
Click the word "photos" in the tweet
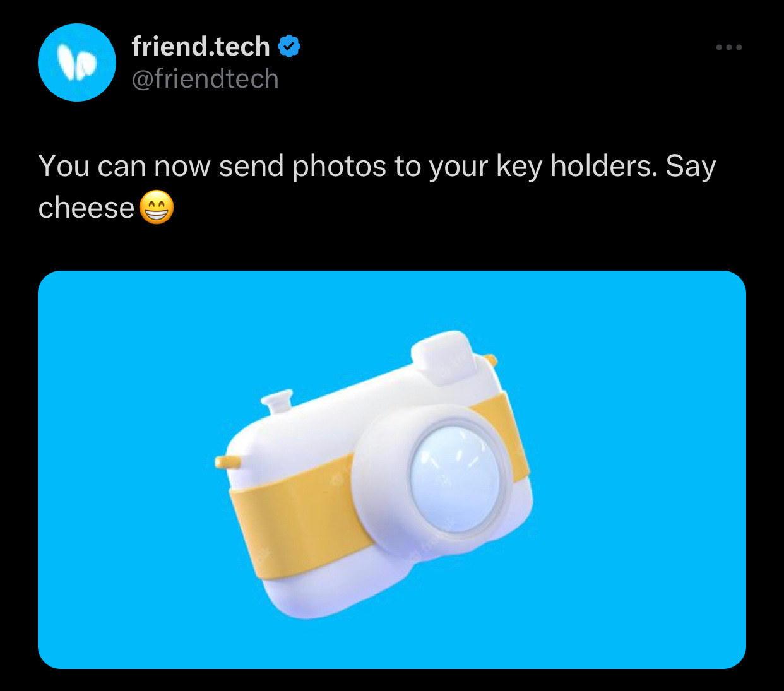click(x=339, y=167)
